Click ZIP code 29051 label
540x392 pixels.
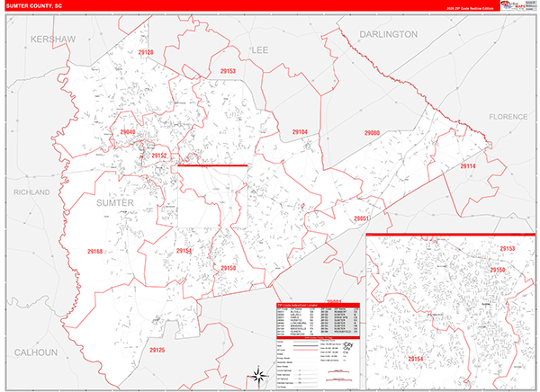point(361,218)
